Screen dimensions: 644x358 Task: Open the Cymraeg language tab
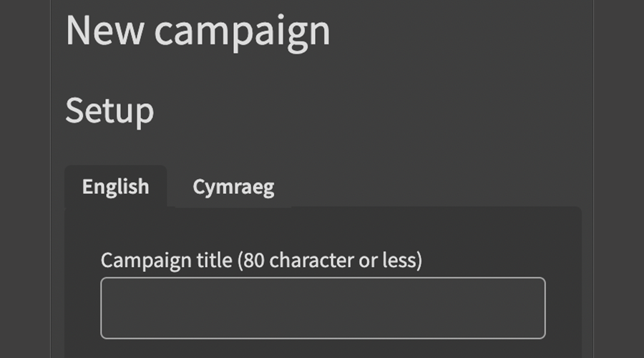pyautogui.click(x=233, y=188)
